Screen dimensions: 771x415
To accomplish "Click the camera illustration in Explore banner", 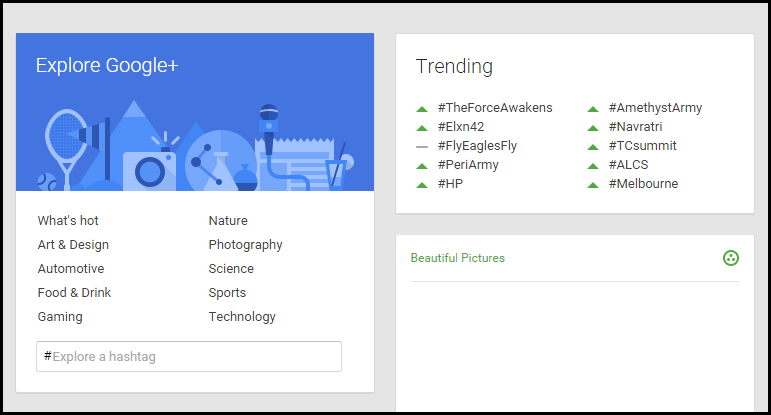I will [x=149, y=170].
